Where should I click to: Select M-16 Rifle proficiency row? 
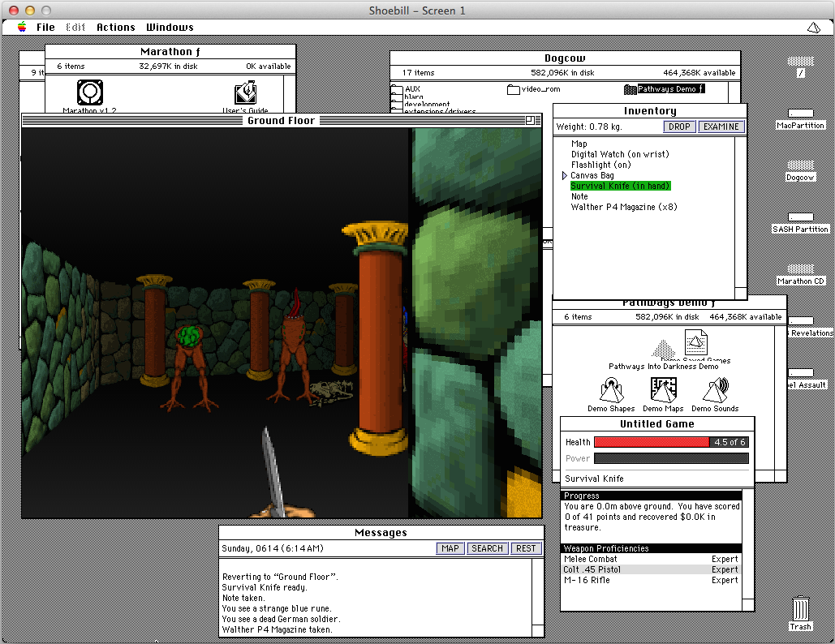click(x=651, y=580)
